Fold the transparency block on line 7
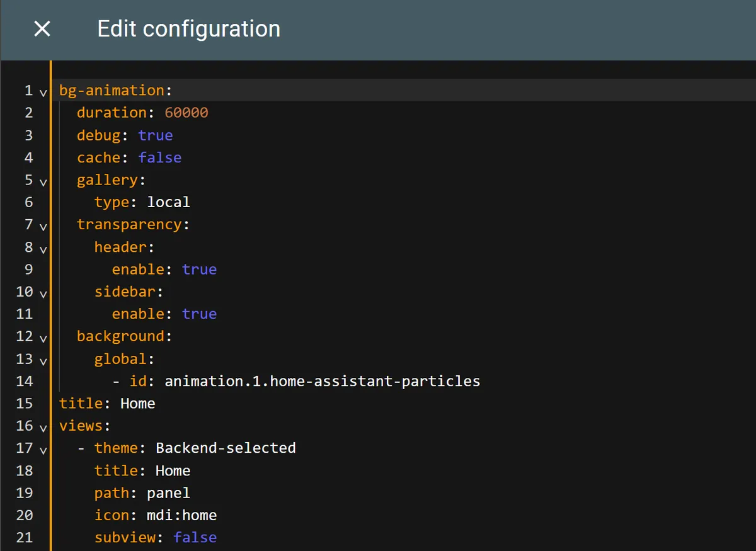Image resolution: width=756 pixels, height=551 pixels. pyautogui.click(x=43, y=226)
